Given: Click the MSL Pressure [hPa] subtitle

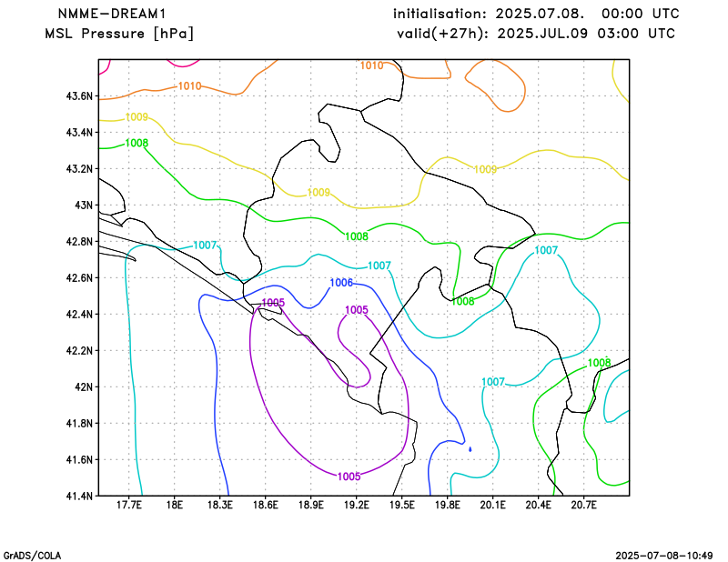Looking at the screenshot, I should click(119, 34).
